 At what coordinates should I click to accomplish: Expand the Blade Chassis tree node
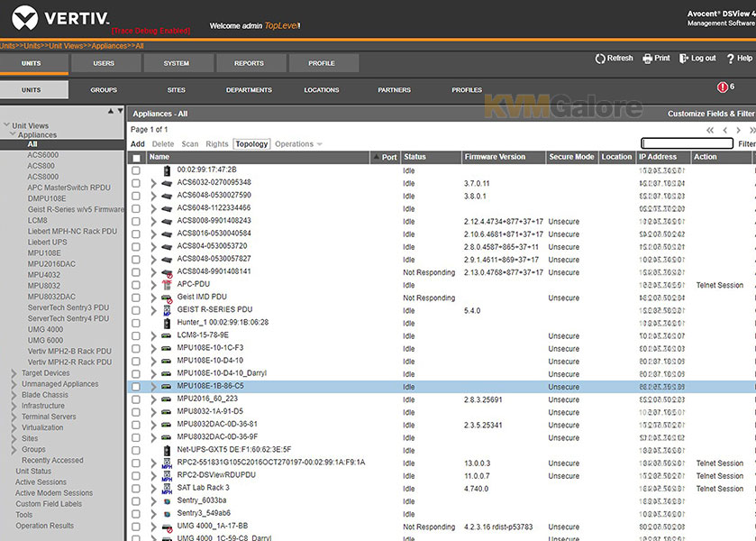click(x=14, y=395)
